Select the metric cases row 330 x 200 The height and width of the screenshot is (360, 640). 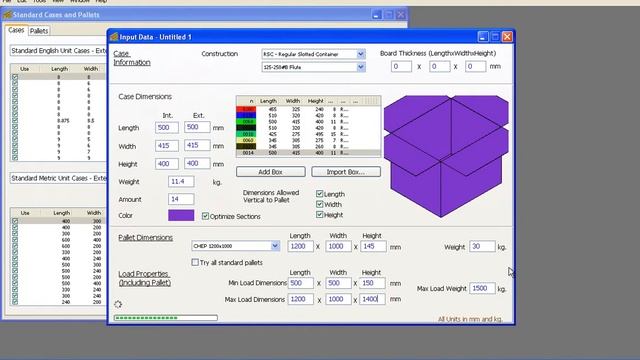[x=58, y=252]
